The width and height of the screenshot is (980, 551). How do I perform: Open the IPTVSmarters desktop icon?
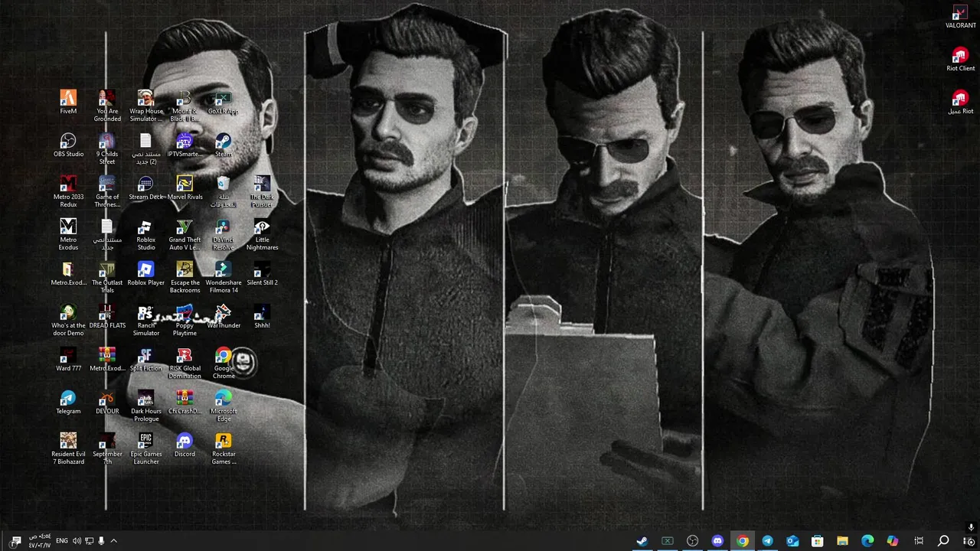pos(185,145)
